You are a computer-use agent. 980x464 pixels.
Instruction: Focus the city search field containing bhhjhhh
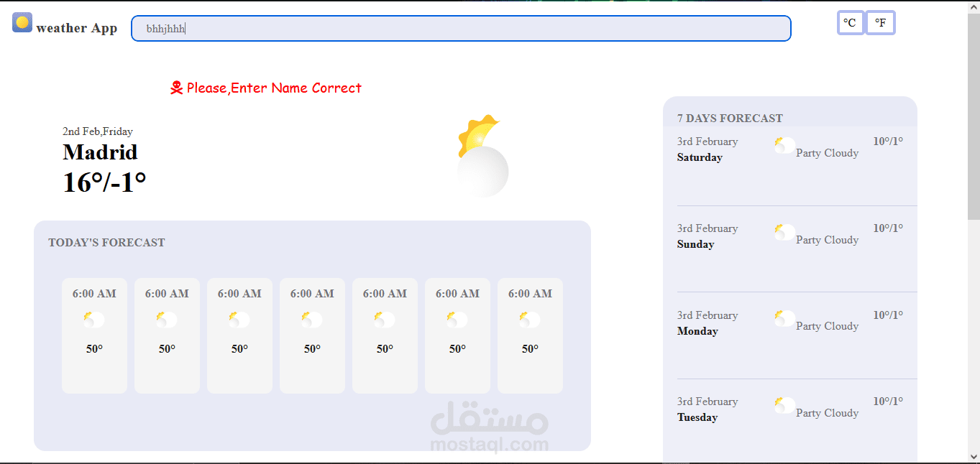(461, 29)
